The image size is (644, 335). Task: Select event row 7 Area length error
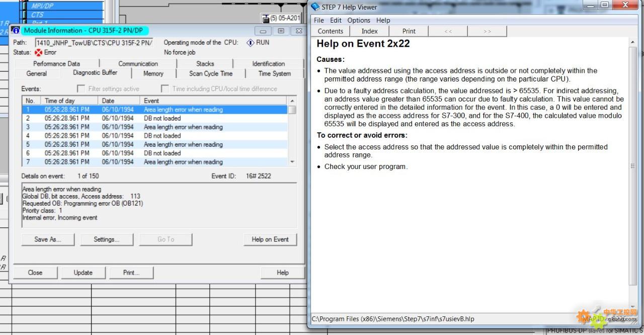click(x=155, y=162)
